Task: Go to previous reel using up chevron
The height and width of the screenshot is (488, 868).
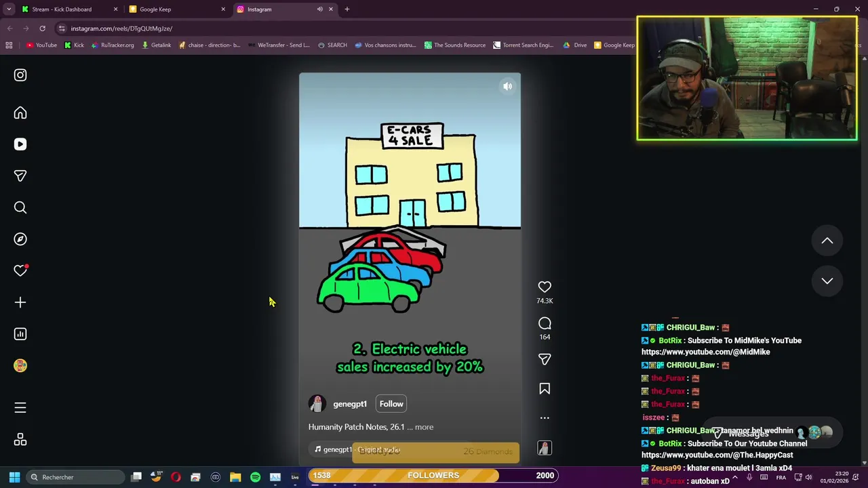Action: [827, 241]
